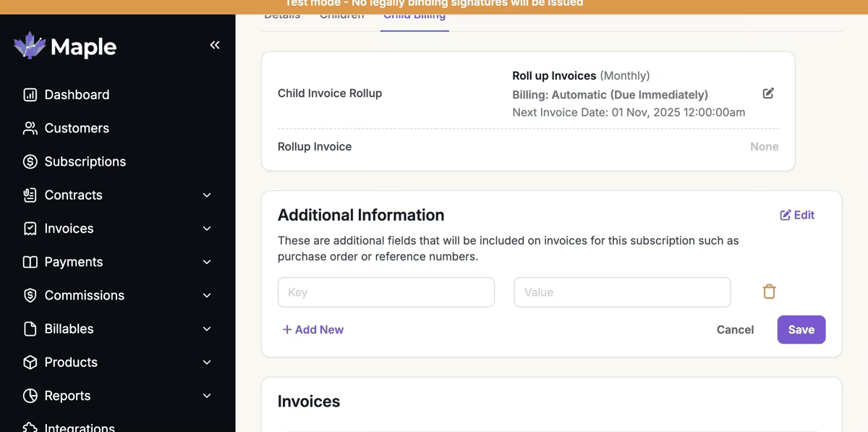This screenshot has height=432, width=868.
Task: Click the Billables document icon
Action: 30,329
